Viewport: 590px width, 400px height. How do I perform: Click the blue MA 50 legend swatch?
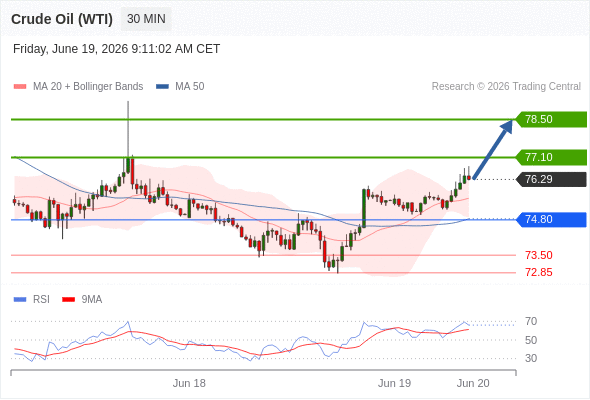162,87
